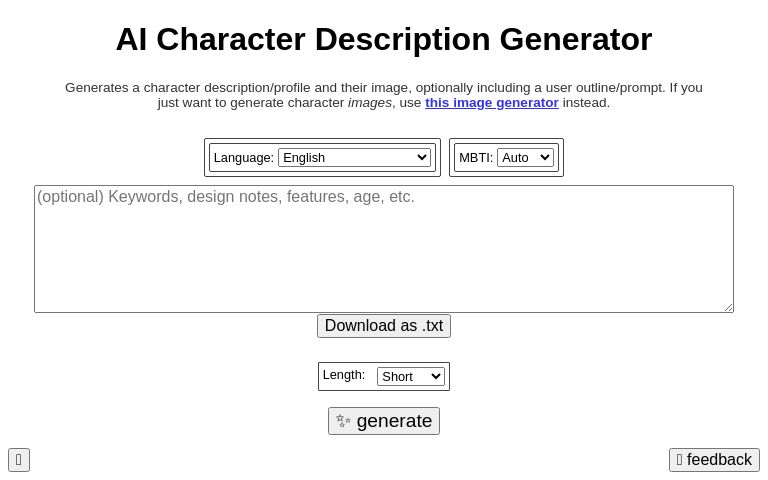The image size is (768, 480).
Task: Click the italic word "images" in the description
Action: [369, 102]
